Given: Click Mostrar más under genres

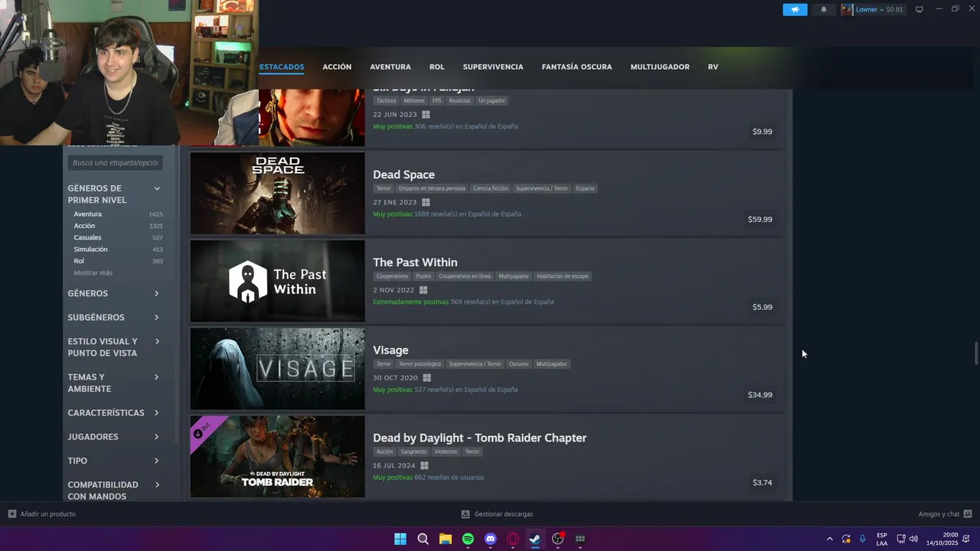Looking at the screenshot, I should (93, 272).
